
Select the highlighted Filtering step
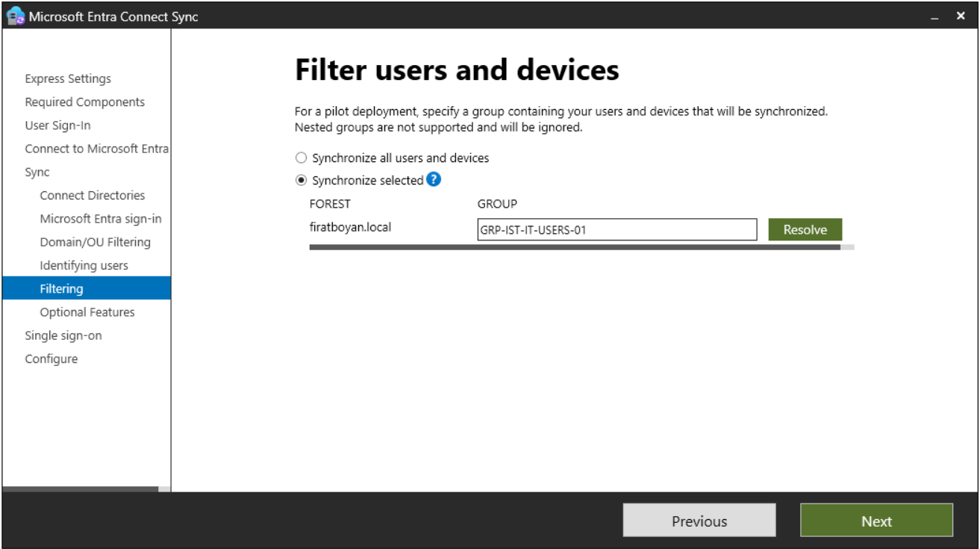(87, 288)
